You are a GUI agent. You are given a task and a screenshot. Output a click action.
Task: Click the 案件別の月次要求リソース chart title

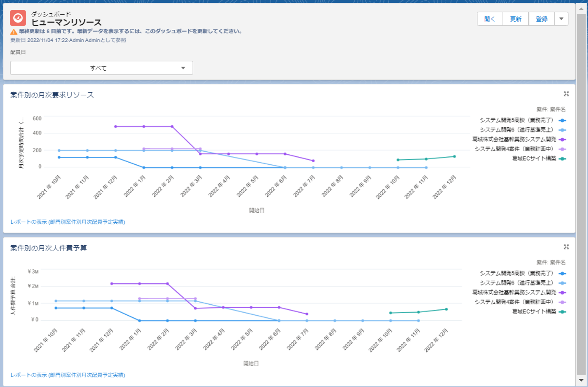tap(52, 95)
